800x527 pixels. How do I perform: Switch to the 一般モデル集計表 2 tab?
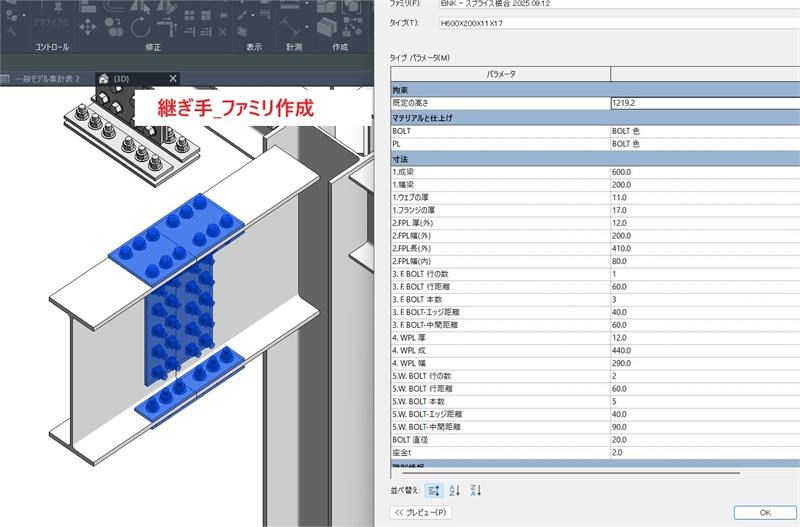(47, 78)
